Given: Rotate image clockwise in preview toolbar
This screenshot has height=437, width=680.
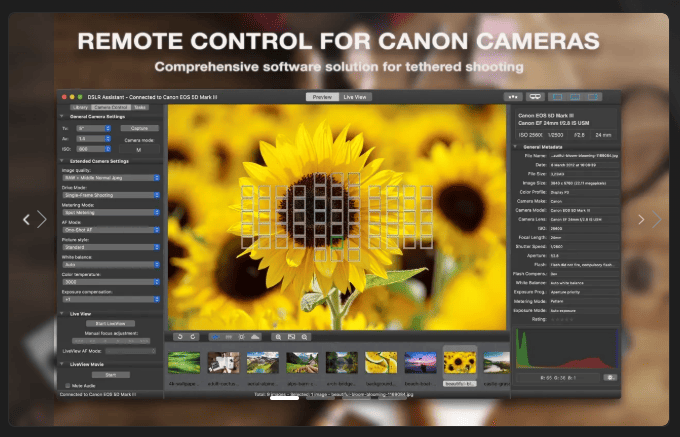Looking at the screenshot, I should point(193,337).
